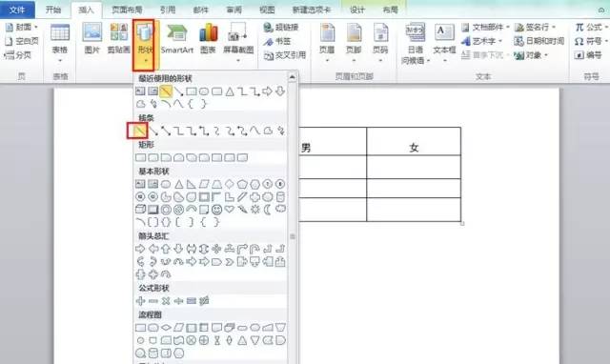Click the shapes panel scroll-up arrow
610x364 pixels.
(x=293, y=77)
